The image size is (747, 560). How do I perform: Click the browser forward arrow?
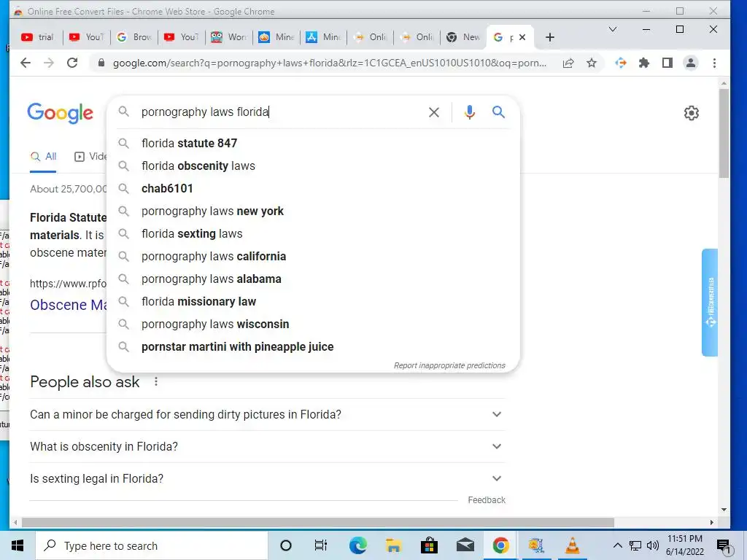pyautogui.click(x=49, y=63)
